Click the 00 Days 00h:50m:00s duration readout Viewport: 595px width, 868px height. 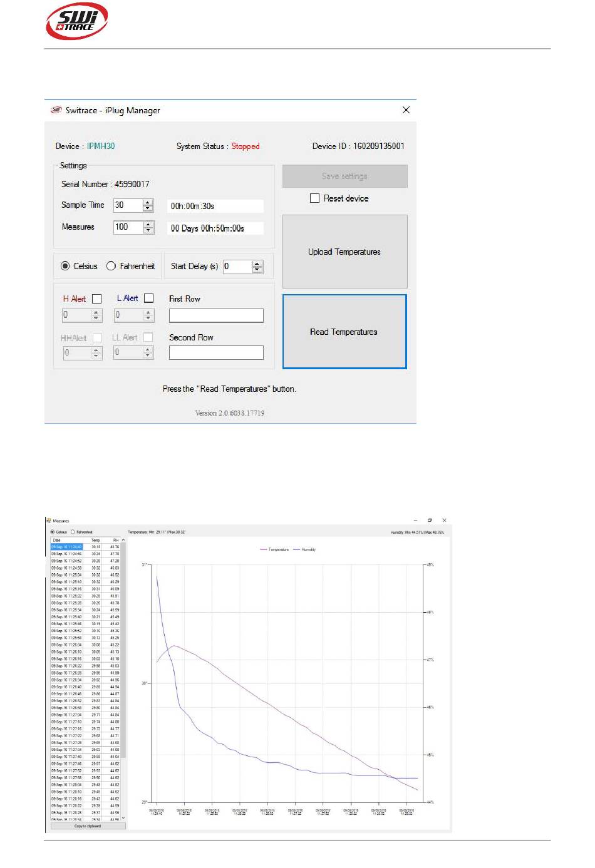click(215, 228)
